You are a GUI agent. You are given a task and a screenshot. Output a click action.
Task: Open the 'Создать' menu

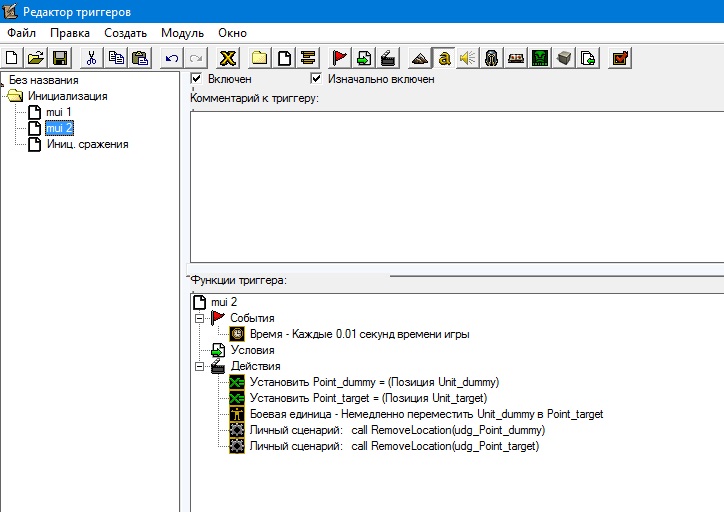[126, 33]
